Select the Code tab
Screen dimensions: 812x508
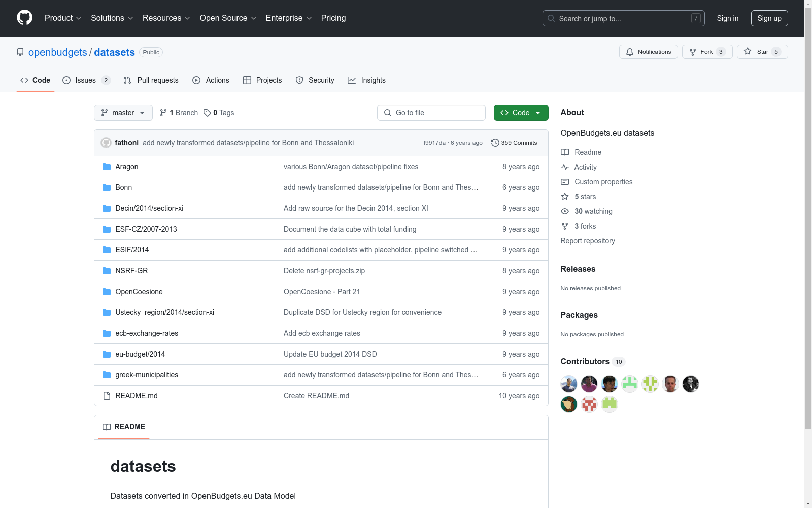[36, 80]
